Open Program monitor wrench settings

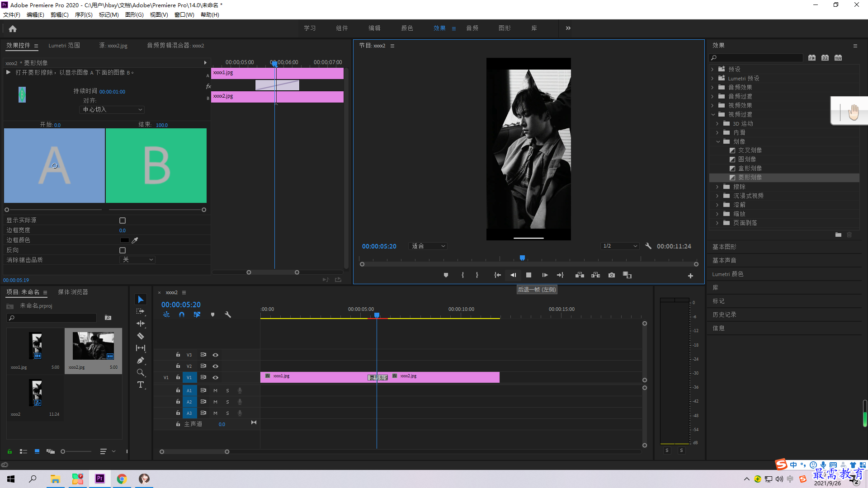(x=648, y=246)
